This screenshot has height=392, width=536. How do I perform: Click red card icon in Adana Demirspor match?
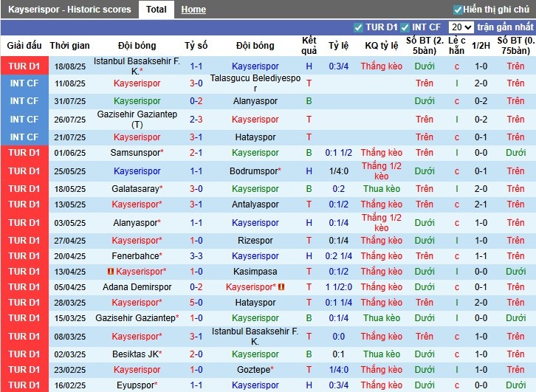pos(281,287)
